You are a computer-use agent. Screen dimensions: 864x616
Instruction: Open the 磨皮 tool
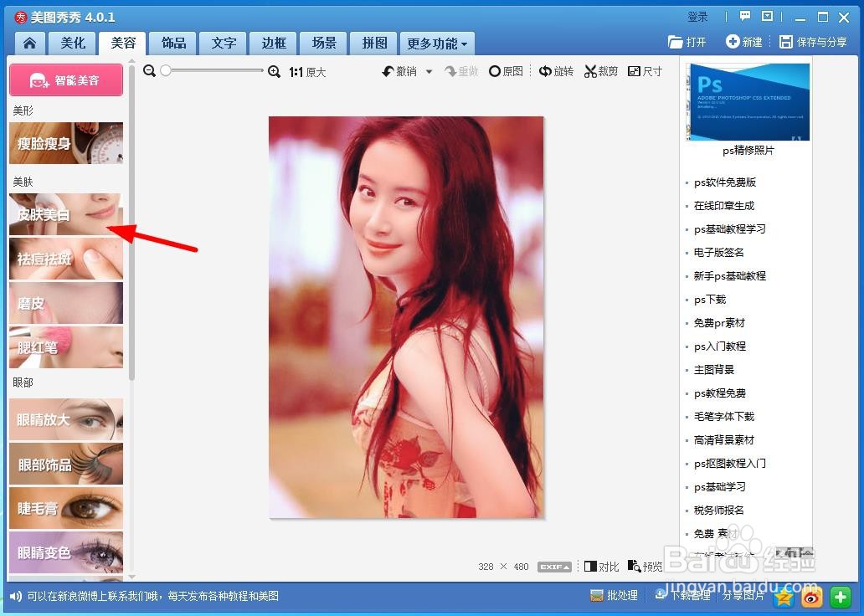click(65, 303)
